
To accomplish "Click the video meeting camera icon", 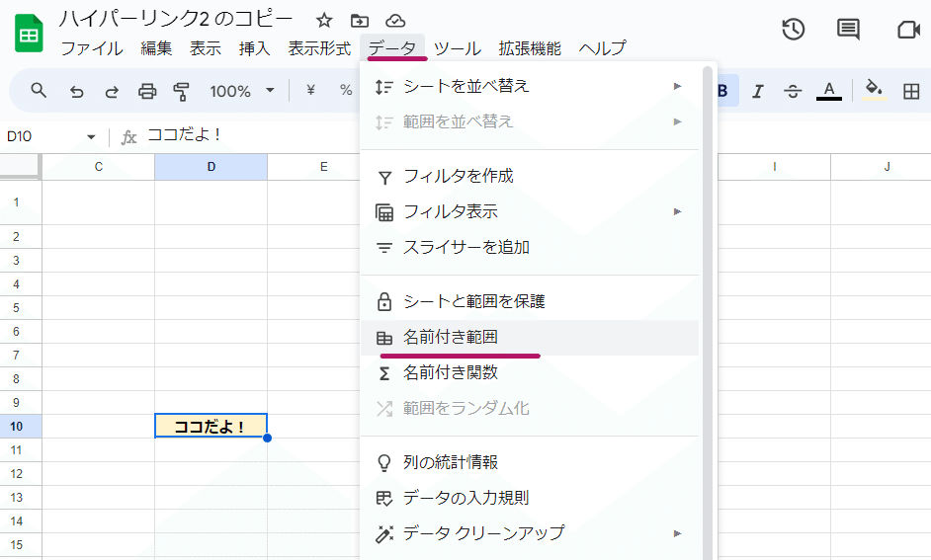I will (x=908, y=29).
